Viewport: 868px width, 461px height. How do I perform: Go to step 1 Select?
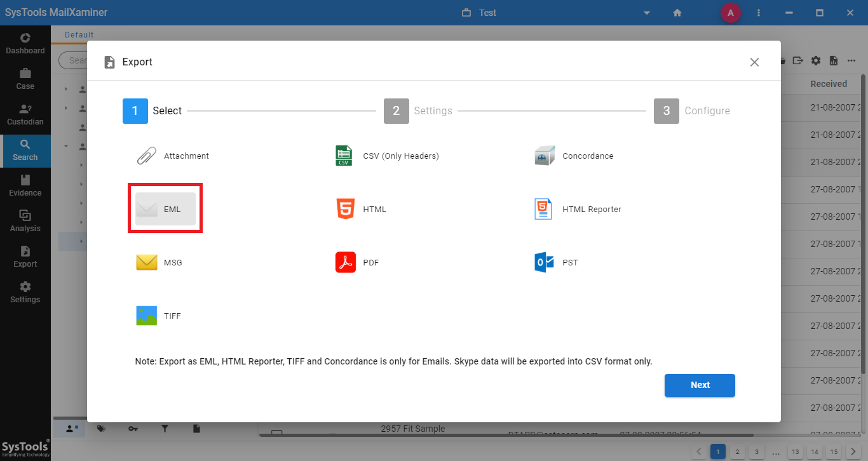tap(153, 110)
